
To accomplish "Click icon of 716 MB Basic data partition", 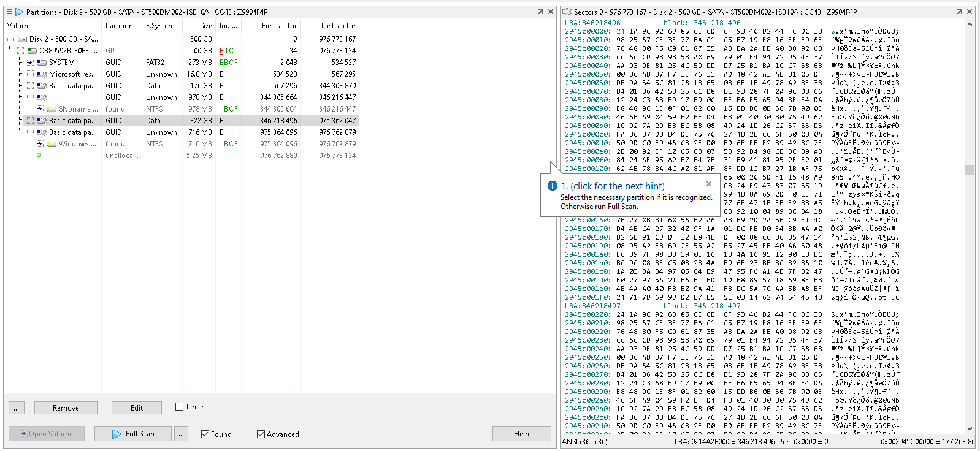I will pyautogui.click(x=42, y=132).
